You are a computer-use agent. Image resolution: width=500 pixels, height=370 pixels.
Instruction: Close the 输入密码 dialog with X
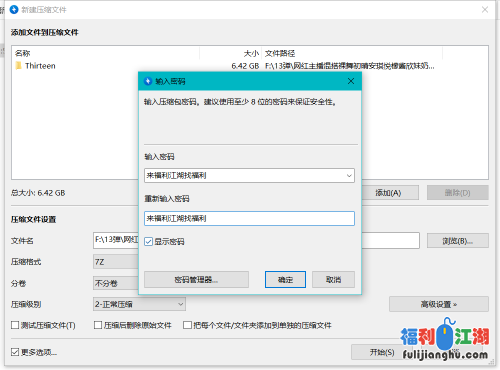(351, 81)
